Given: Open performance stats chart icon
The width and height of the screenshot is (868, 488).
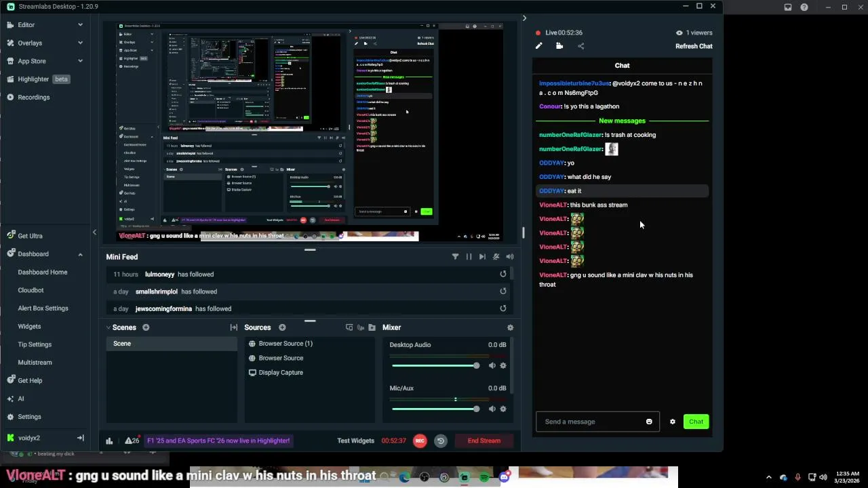Looking at the screenshot, I should 109,441.
